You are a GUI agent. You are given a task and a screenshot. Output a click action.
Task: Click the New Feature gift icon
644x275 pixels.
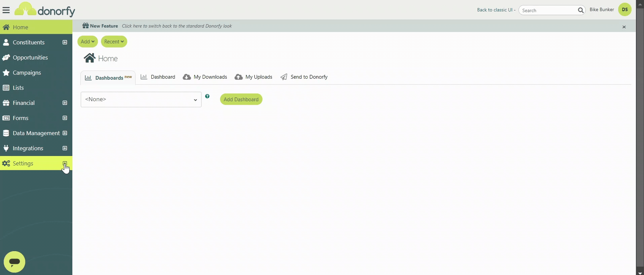pyautogui.click(x=86, y=26)
